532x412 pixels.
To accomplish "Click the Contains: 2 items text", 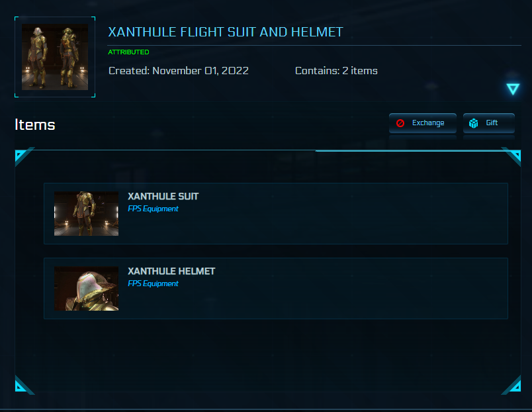I will (x=336, y=70).
